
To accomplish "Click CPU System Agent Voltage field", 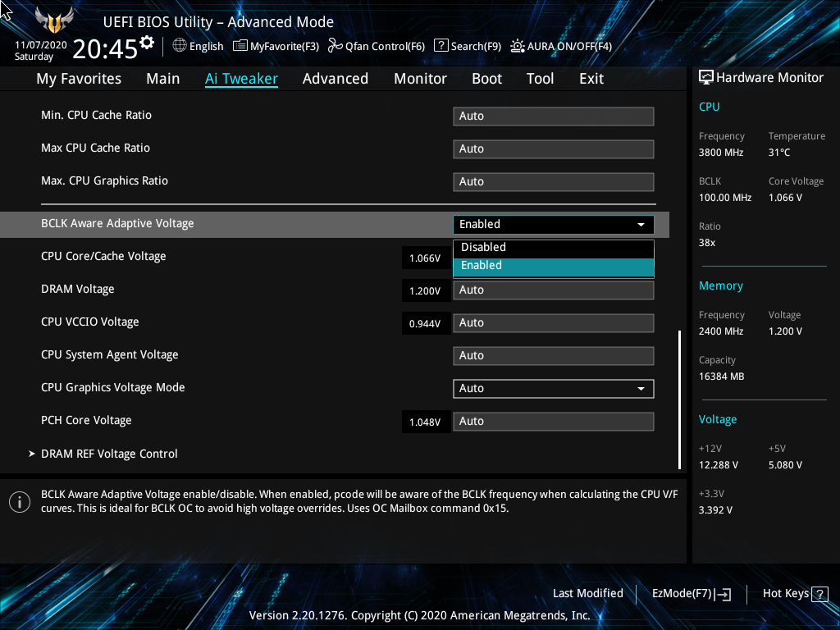I will (x=554, y=356).
